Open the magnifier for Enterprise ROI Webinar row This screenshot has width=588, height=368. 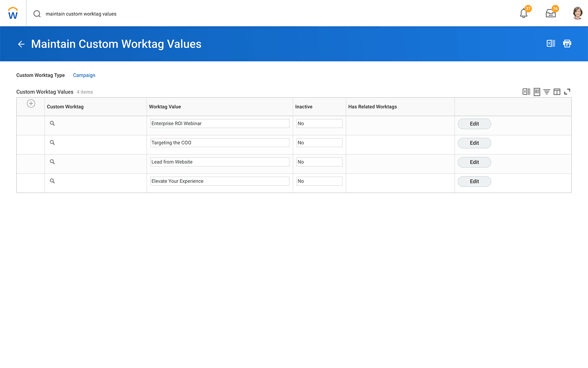(x=52, y=123)
